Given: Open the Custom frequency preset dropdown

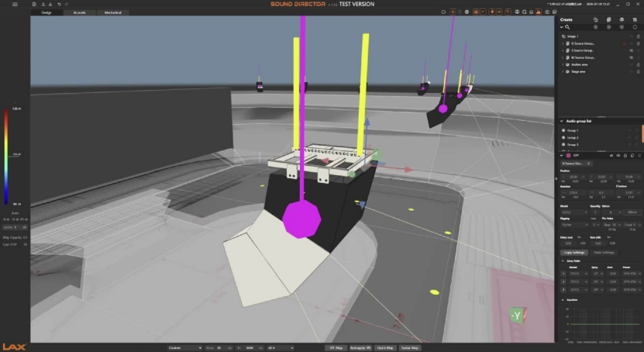Looking at the screenshot, I should 184,348.
